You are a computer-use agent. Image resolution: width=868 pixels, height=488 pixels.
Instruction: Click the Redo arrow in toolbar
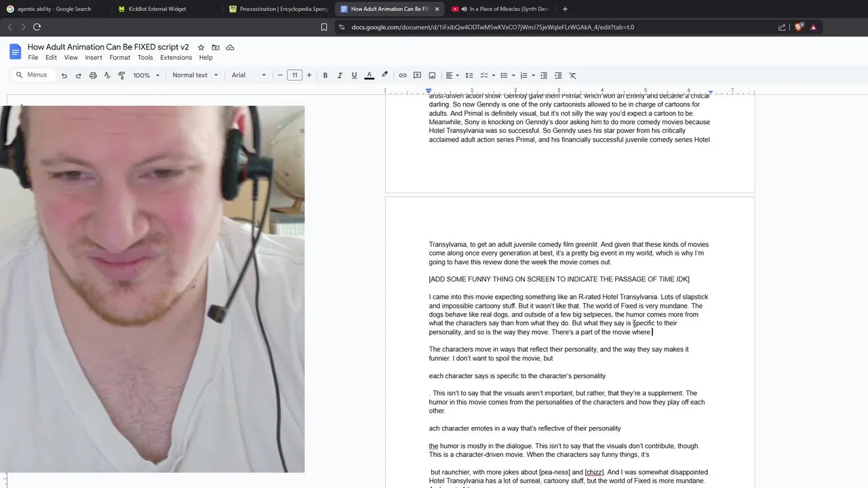(79, 75)
